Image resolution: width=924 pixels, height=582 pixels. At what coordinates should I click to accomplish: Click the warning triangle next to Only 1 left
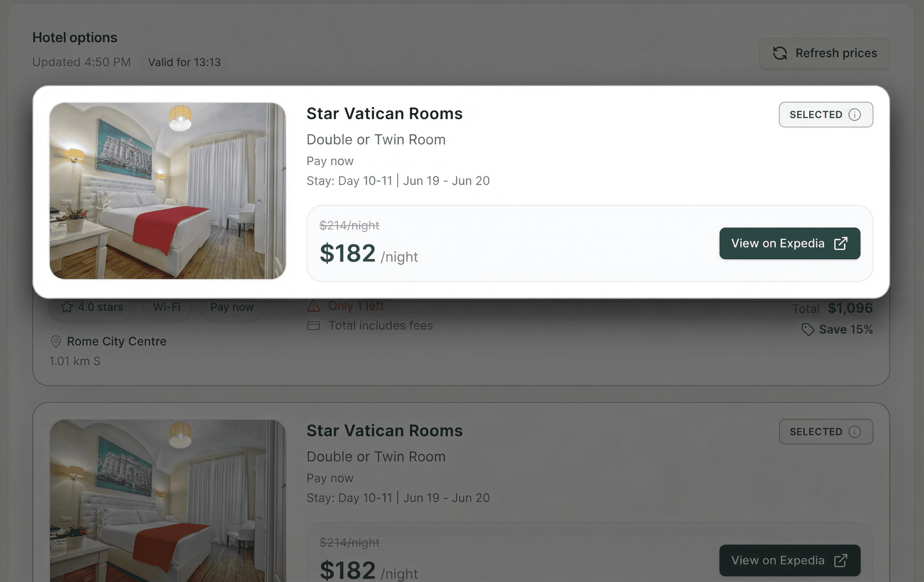[x=314, y=306]
